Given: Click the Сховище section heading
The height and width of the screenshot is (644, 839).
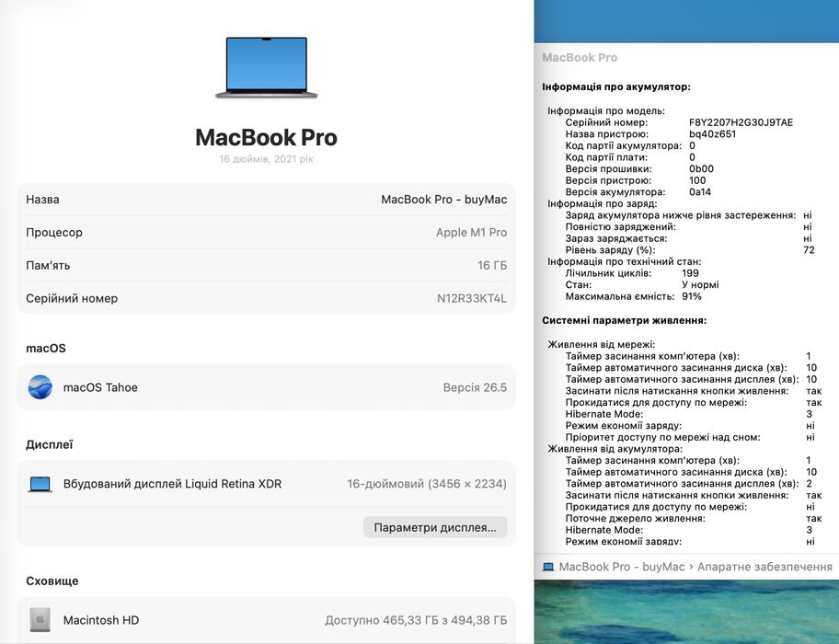Looking at the screenshot, I should coord(52,581).
